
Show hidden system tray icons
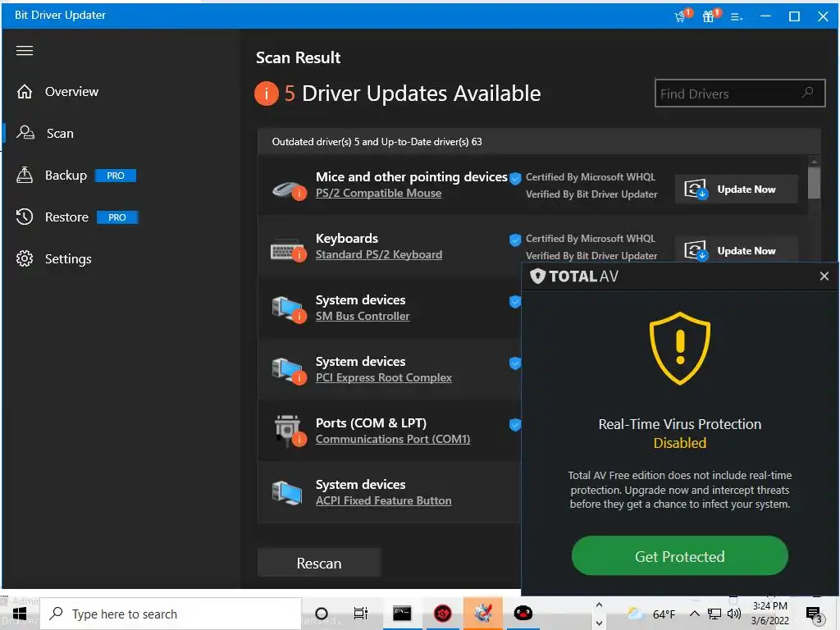(694, 614)
